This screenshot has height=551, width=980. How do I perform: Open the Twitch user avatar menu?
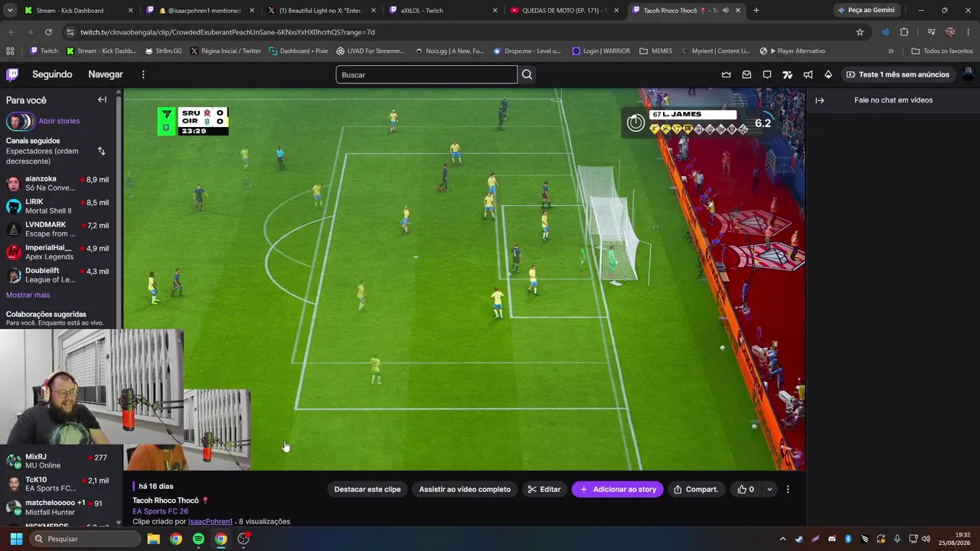point(968,74)
